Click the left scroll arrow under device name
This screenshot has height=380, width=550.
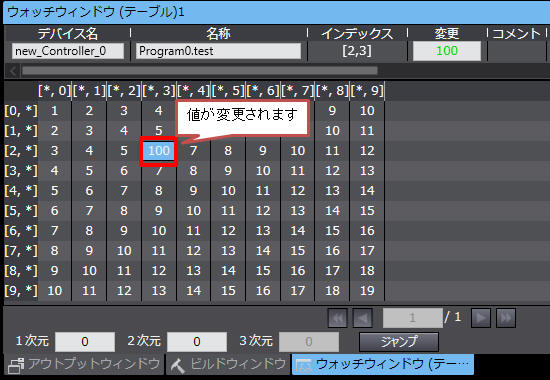(x=13, y=71)
